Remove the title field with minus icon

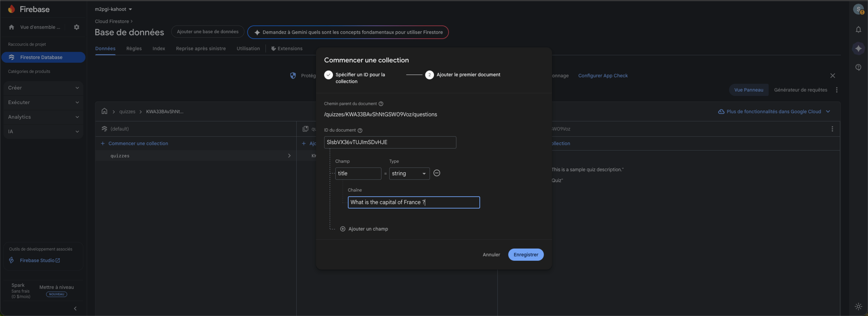point(437,173)
